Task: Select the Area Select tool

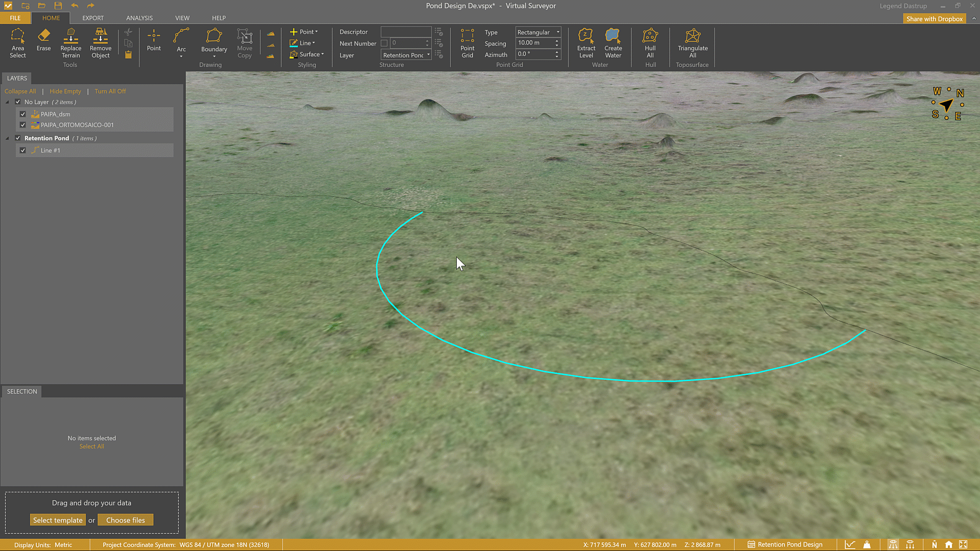Action: tap(17, 43)
